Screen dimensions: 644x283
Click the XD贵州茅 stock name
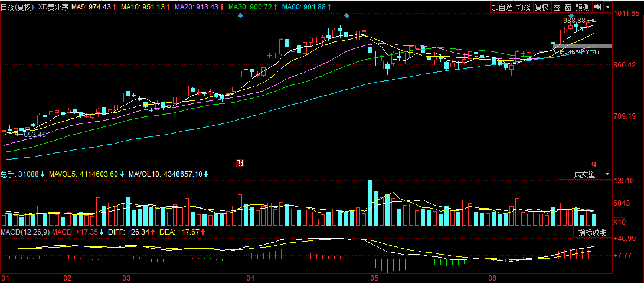pyautogui.click(x=54, y=8)
